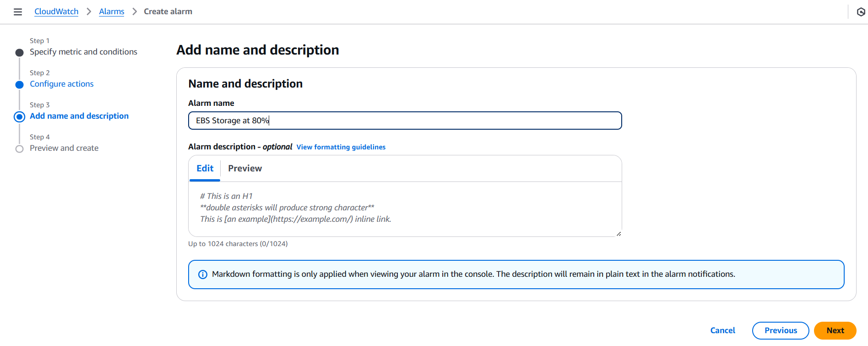Viewport: 868px width, 346px height.
Task: Click the 'Alarm description - optional' label
Action: pyautogui.click(x=240, y=147)
